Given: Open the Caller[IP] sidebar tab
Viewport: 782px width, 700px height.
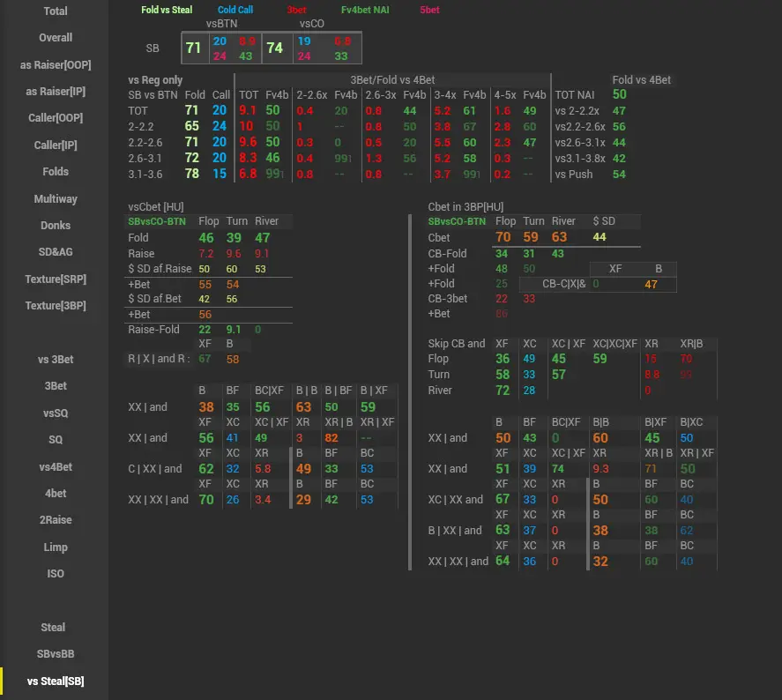Looking at the screenshot, I should tap(55, 145).
